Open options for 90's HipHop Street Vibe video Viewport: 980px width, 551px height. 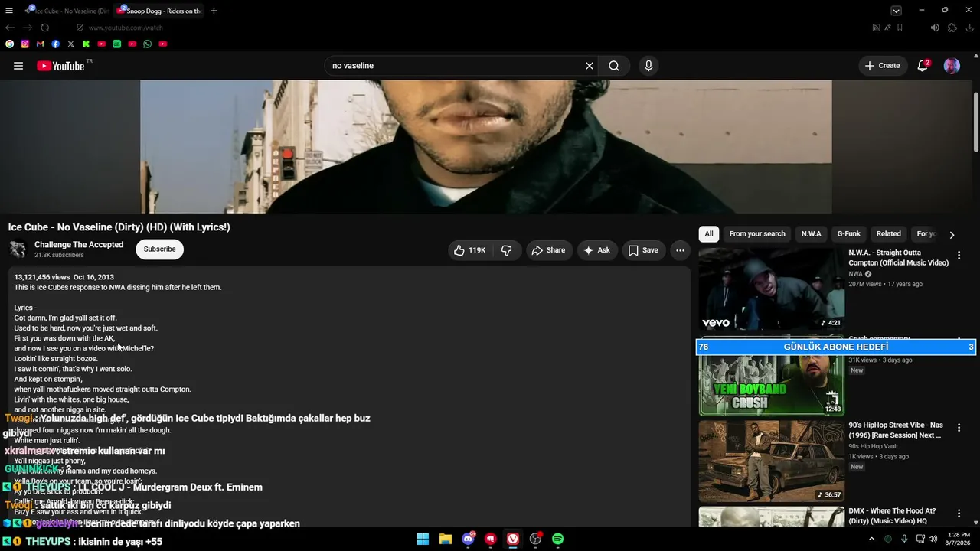[x=959, y=428]
